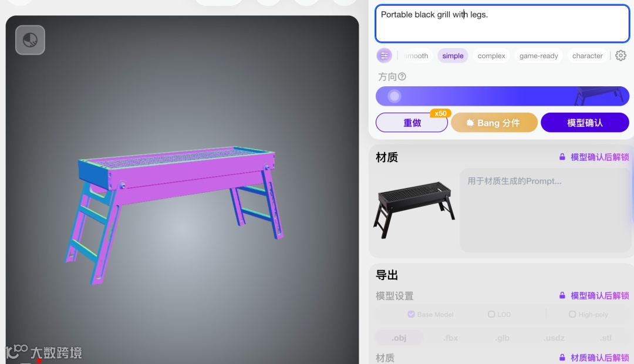Click the lock icon beside 模型确认后解锁 under 材质

click(x=562, y=157)
